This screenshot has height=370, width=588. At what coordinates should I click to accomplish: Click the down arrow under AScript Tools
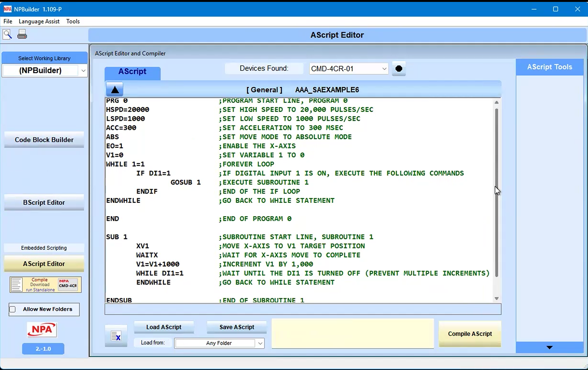[549, 347]
